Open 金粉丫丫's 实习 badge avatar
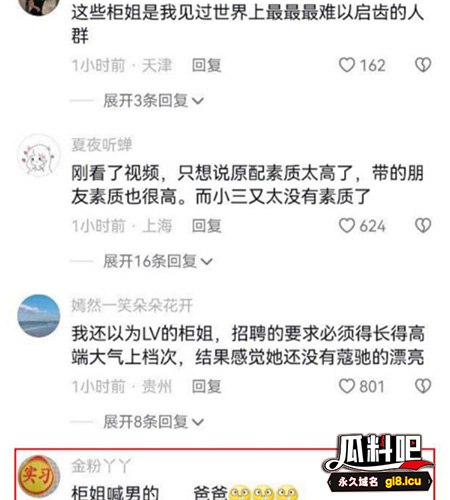Screen dimensions: 450x500 pos(39,476)
